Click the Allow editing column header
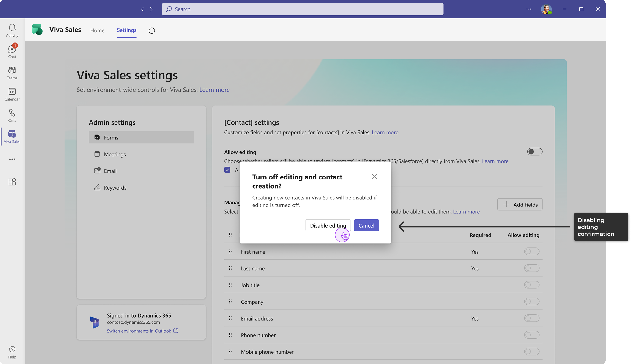This screenshot has width=631, height=364. [x=523, y=235]
